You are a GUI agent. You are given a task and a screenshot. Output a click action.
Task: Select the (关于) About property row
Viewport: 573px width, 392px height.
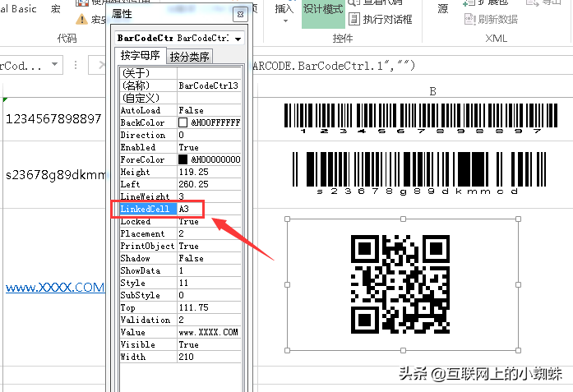pos(181,73)
